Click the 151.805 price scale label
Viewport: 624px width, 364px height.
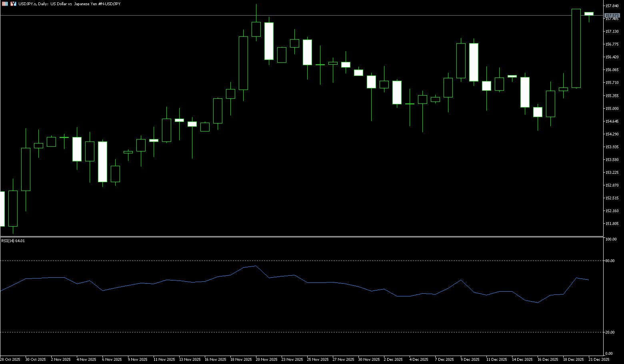[612, 224]
